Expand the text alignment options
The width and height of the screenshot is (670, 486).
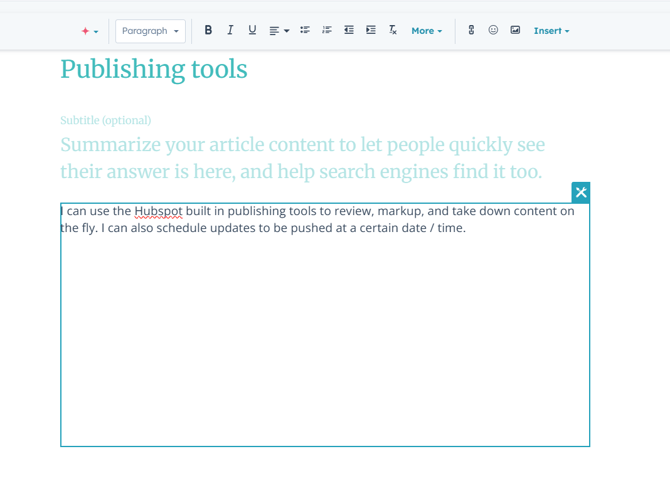[x=279, y=31]
